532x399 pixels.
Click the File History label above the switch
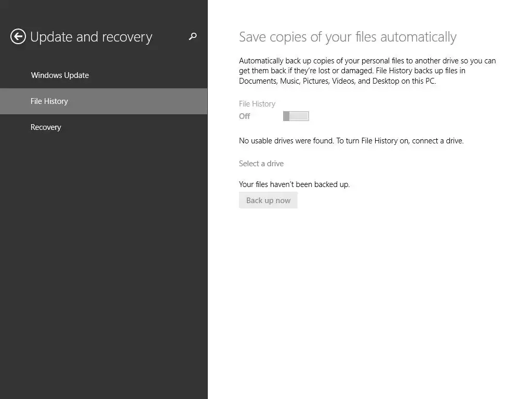pos(257,104)
